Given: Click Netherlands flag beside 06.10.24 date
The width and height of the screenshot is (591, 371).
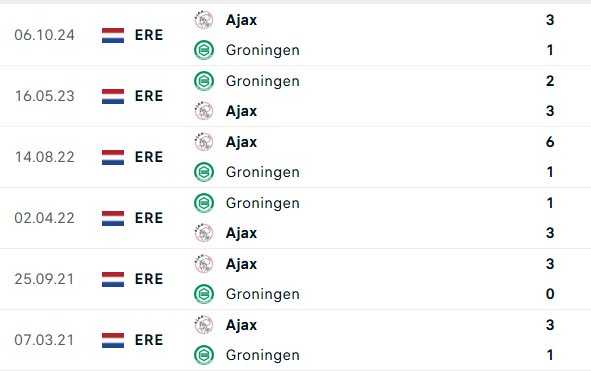Looking at the screenshot, I should [113, 35].
